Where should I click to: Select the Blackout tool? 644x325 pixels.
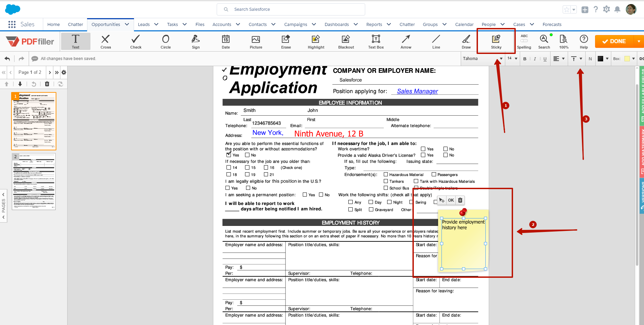tap(346, 41)
